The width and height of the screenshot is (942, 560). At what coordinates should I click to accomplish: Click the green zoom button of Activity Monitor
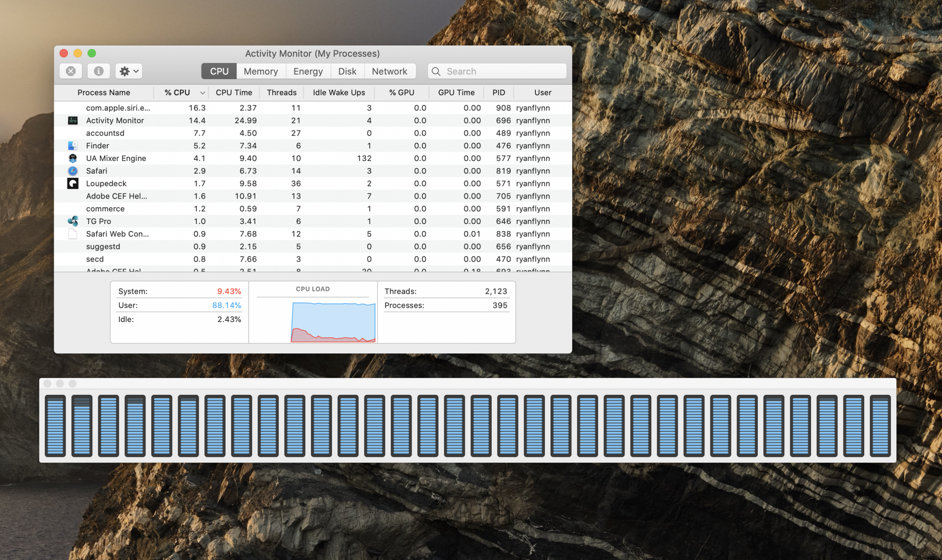[92, 53]
